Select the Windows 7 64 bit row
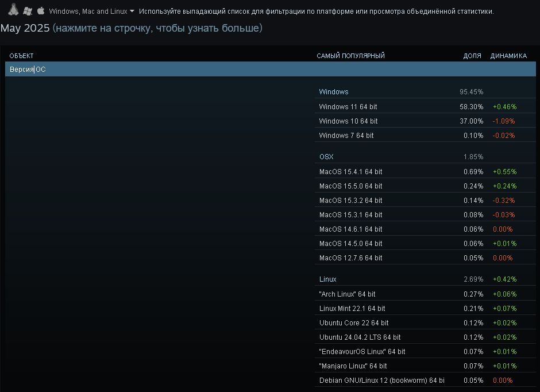 tap(425, 136)
